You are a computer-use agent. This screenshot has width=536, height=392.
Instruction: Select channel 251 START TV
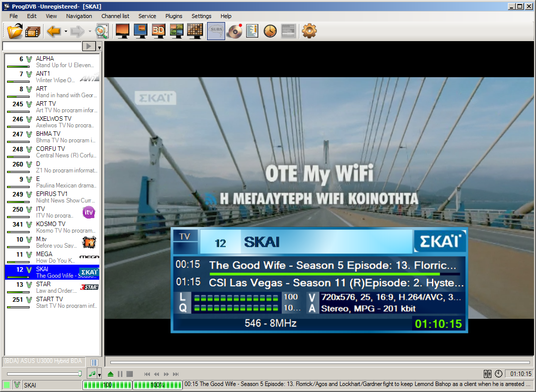[52, 302]
